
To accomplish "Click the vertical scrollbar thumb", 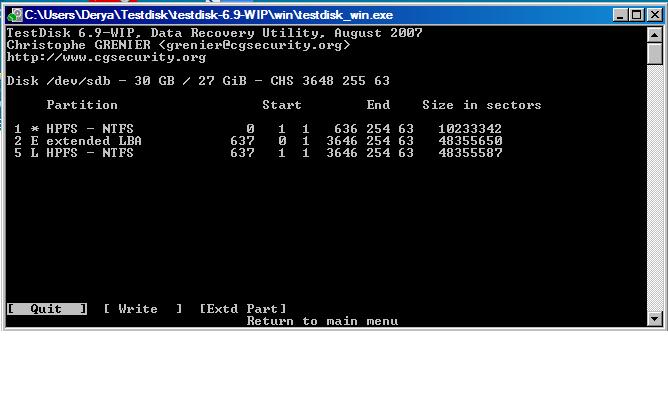I will pos(654,54).
